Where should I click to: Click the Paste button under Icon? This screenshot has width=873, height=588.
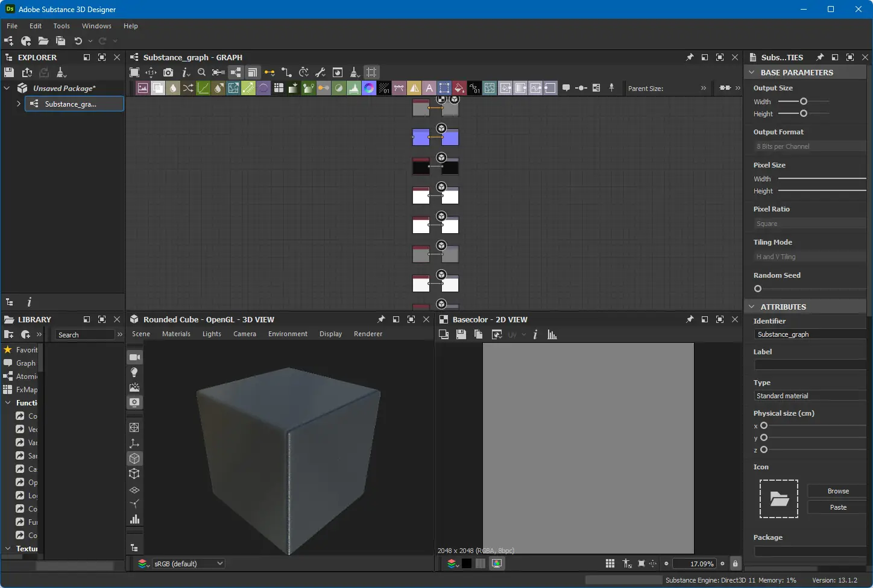coord(837,507)
